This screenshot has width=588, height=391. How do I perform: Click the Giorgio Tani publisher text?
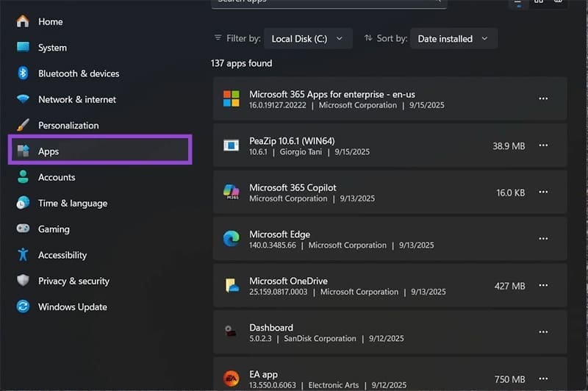coord(301,152)
